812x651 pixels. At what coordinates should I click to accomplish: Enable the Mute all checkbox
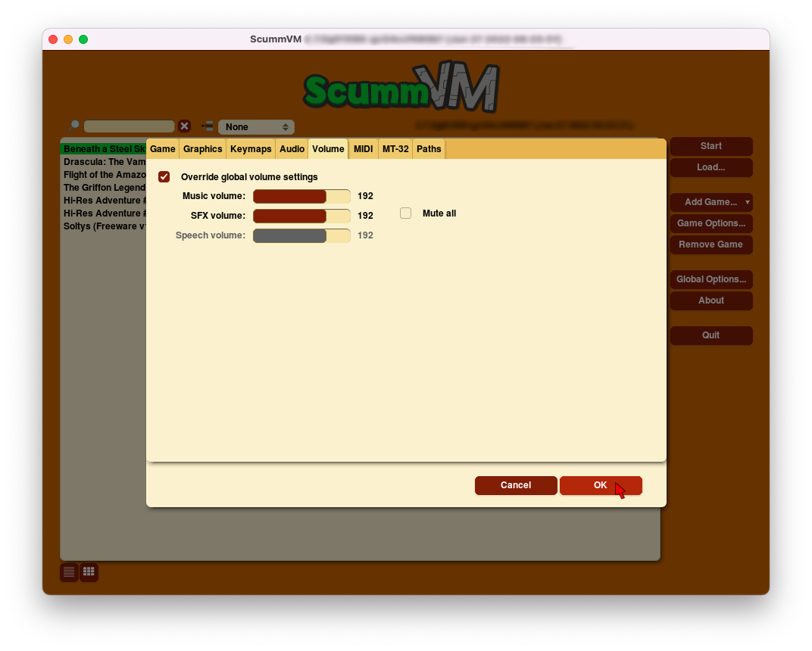click(406, 213)
